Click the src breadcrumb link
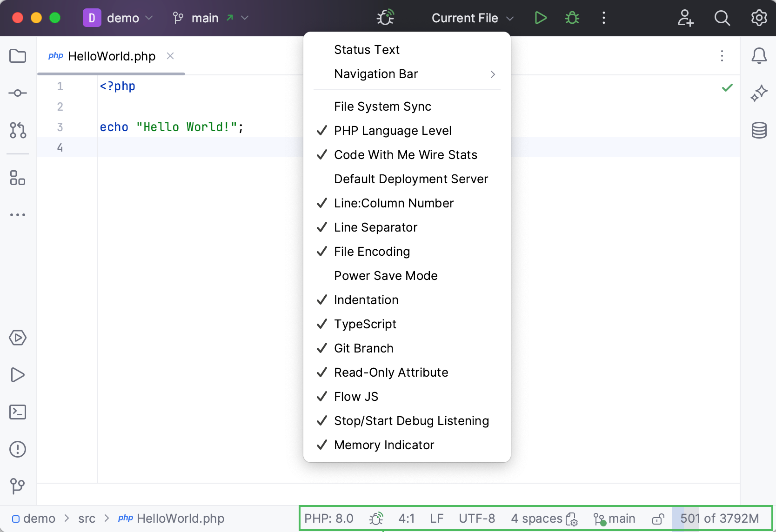The image size is (776, 532). pos(87,518)
